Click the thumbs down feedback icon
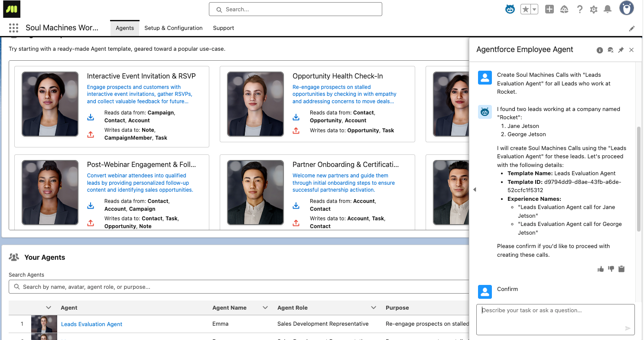Screen dimensions: 644x340 tap(611, 269)
